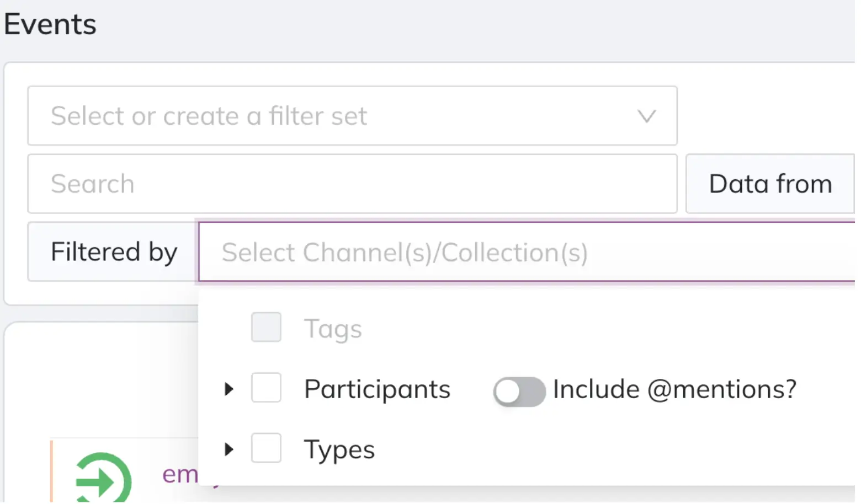861x504 pixels.
Task: Click the "Data from" button
Action: coord(770,184)
